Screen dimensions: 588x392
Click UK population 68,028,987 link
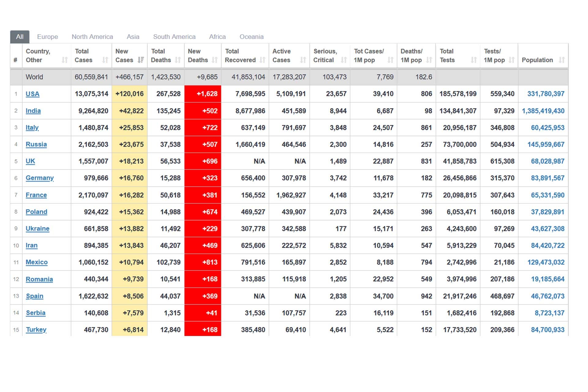[x=548, y=161]
